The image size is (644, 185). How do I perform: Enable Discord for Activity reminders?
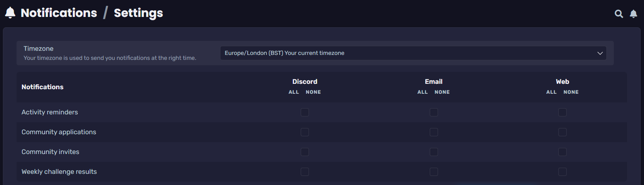click(305, 112)
